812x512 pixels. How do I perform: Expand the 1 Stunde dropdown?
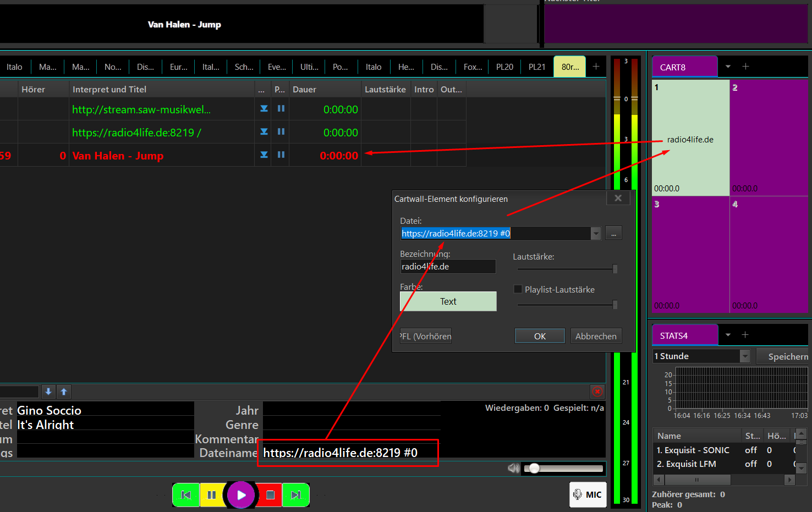click(x=745, y=356)
